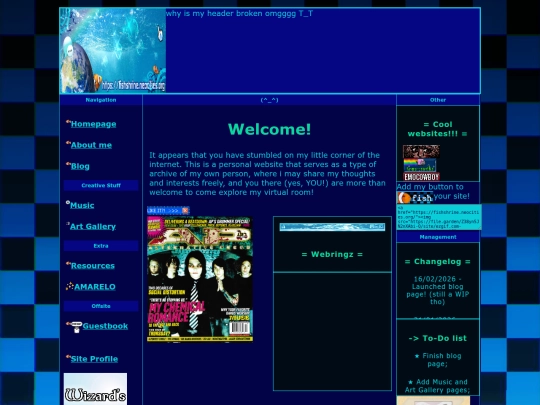540x405 pixels.
Task: Click the My Chemical Romance magazine cover
Action: (x=200, y=279)
